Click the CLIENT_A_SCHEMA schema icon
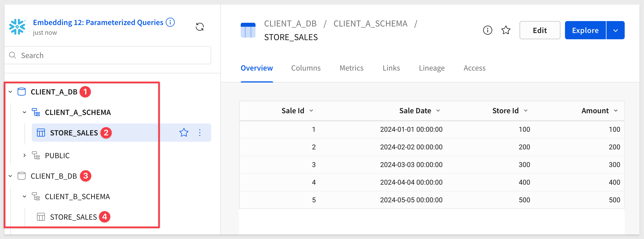 point(36,112)
